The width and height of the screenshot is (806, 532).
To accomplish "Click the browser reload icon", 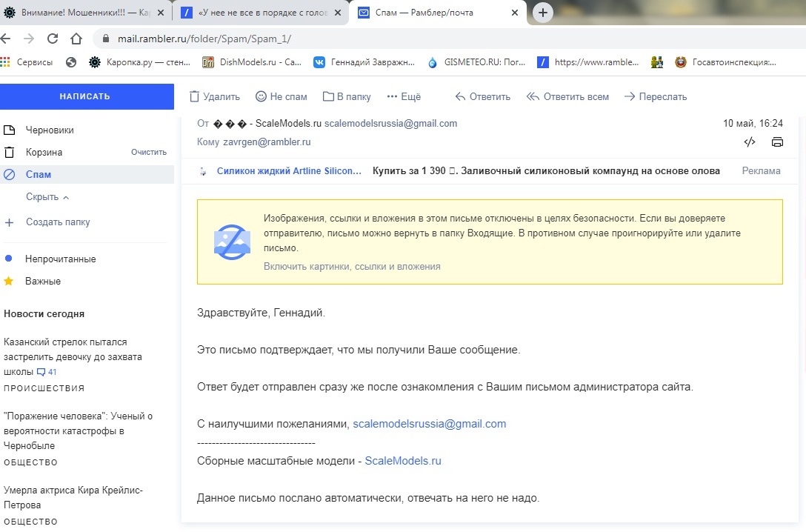I will click(52, 39).
